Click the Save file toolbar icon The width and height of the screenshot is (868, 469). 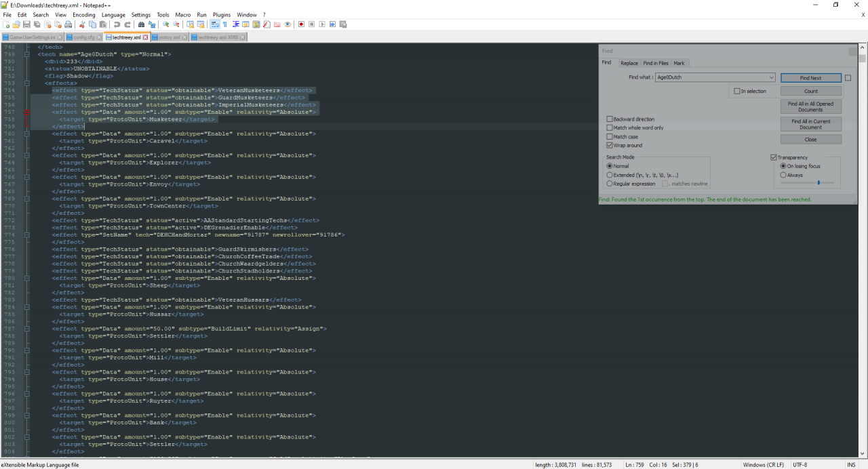(x=26, y=24)
